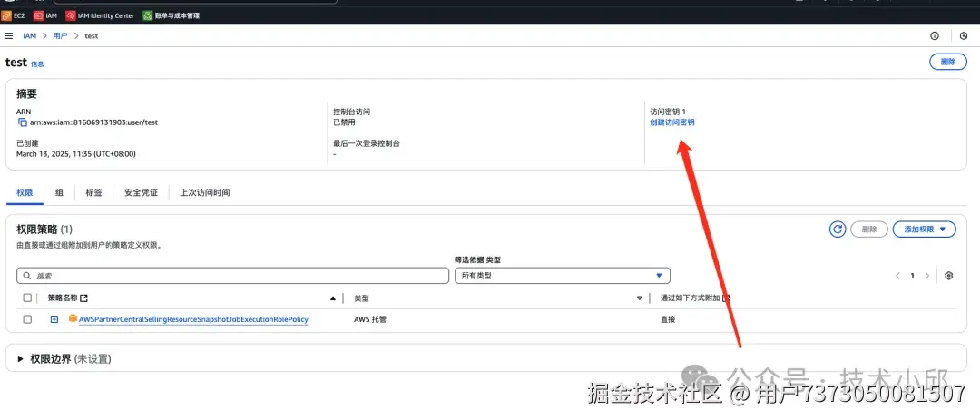Switch to the 安全凭证 tab

[x=142, y=192]
